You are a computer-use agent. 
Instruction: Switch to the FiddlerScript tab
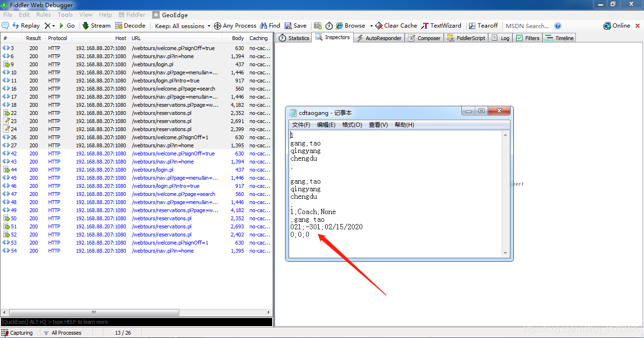pos(466,38)
